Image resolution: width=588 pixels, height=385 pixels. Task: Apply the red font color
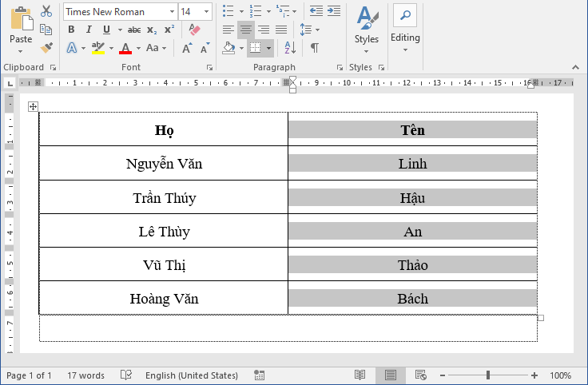click(x=125, y=48)
